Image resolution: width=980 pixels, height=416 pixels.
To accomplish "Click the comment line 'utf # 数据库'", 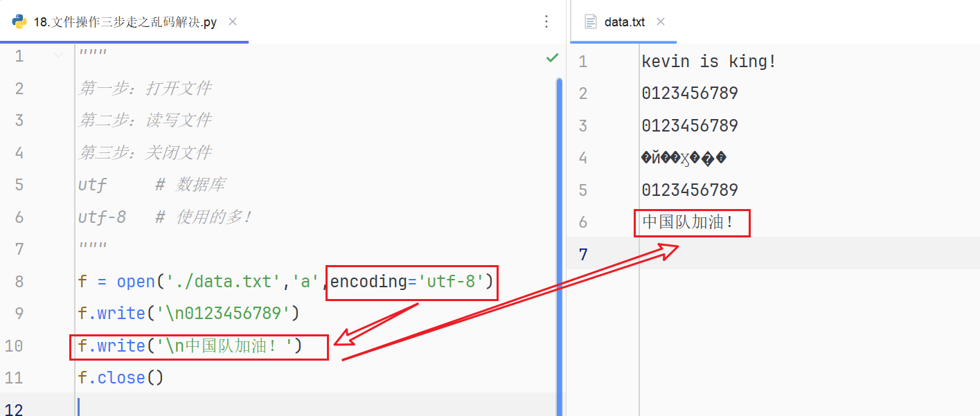I will pyautogui.click(x=152, y=185).
